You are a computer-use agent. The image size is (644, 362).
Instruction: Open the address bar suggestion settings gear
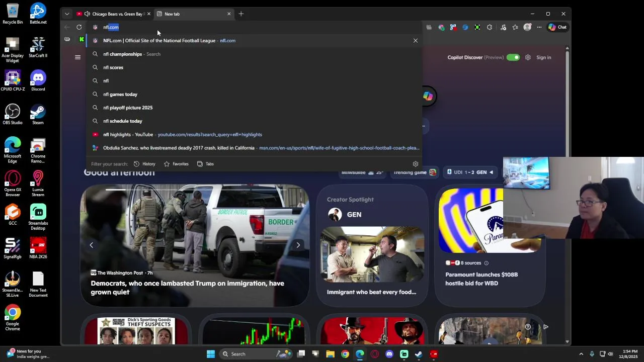(x=416, y=164)
